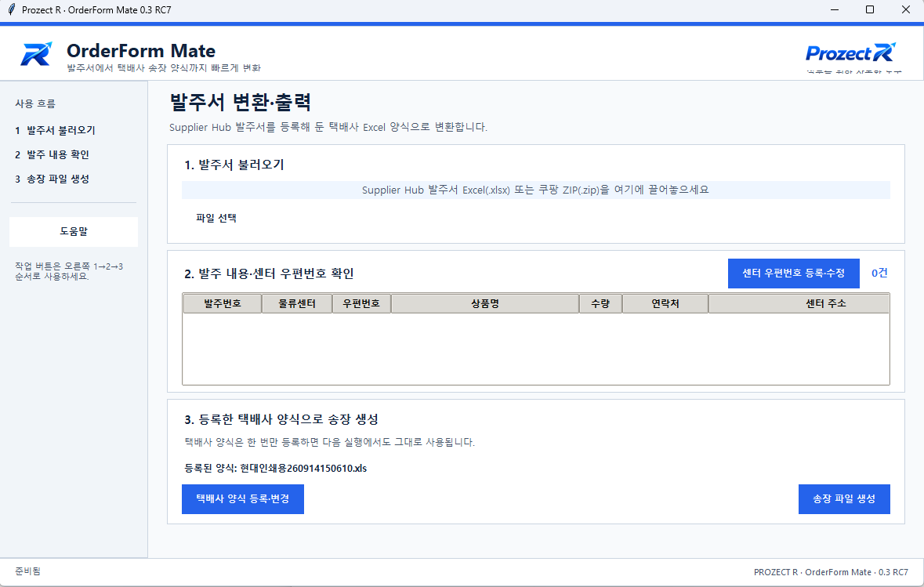Click the 1. 발주서 불러오기 section heading

[234, 165]
